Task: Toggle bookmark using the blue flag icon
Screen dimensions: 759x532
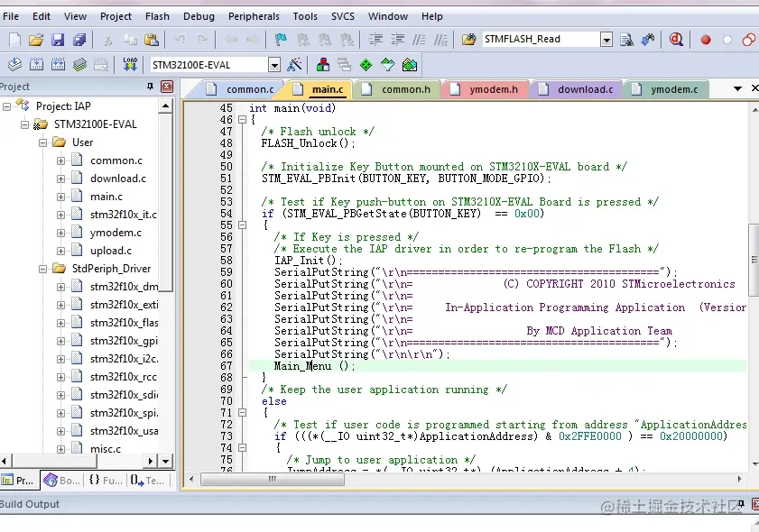Action: coord(281,40)
